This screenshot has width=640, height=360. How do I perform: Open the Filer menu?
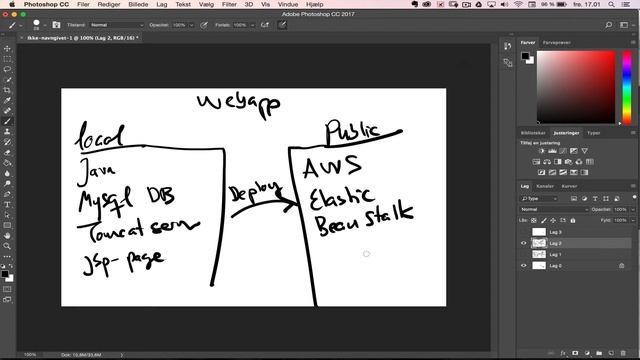[x=83, y=4]
